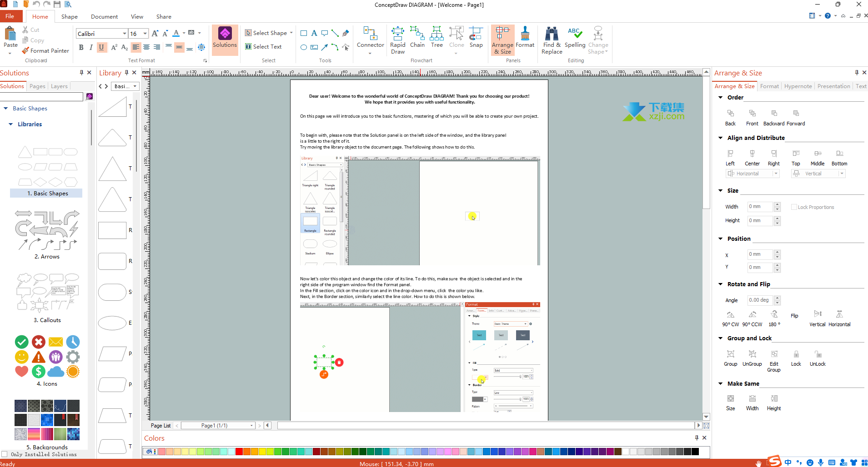This screenshot has width=868, height=467.
Task: Collapse the Basic Shapes tree node
Action: (x=5, y=109)
